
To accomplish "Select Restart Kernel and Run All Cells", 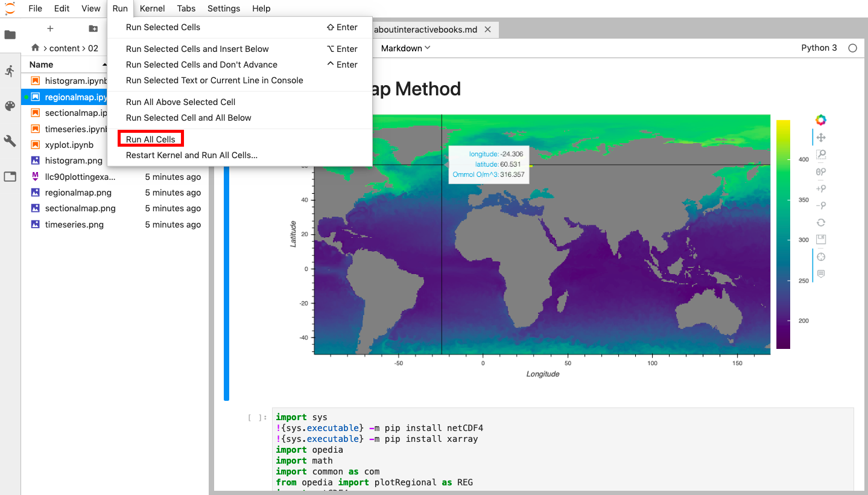I will pyautogui.click(x=192, y=155).
